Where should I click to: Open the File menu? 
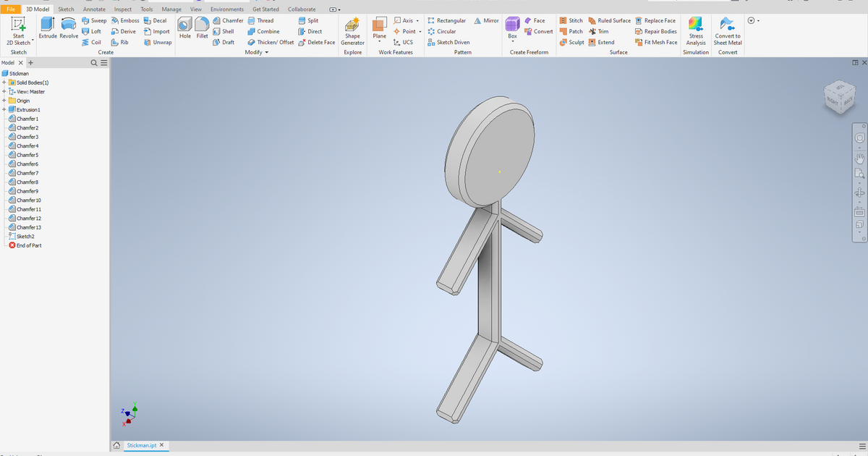[x=10, y=9]
